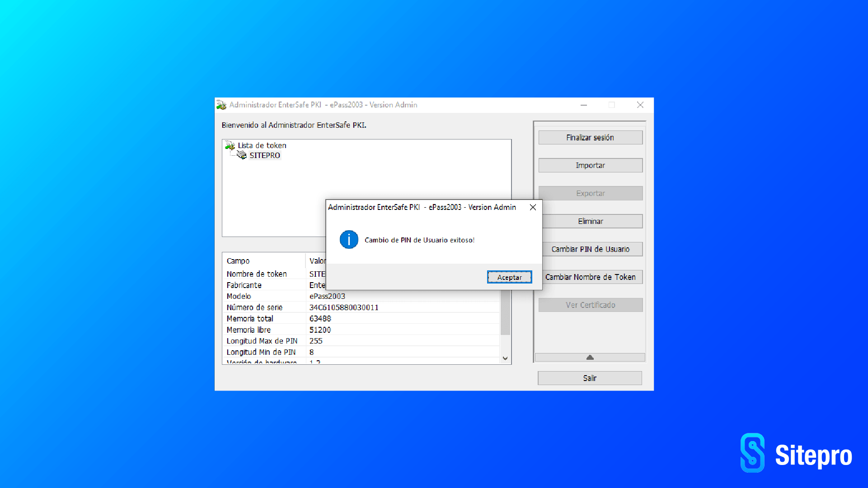Click the min PIN length value 8
This screenshot has width=868, height=488.
click(312, 352)
